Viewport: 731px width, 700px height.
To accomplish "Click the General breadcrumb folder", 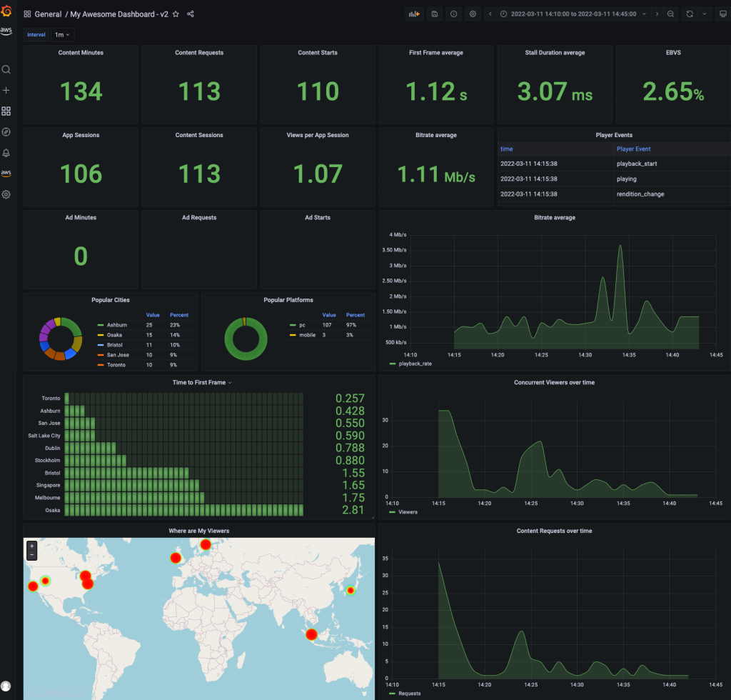I will 48,14.
